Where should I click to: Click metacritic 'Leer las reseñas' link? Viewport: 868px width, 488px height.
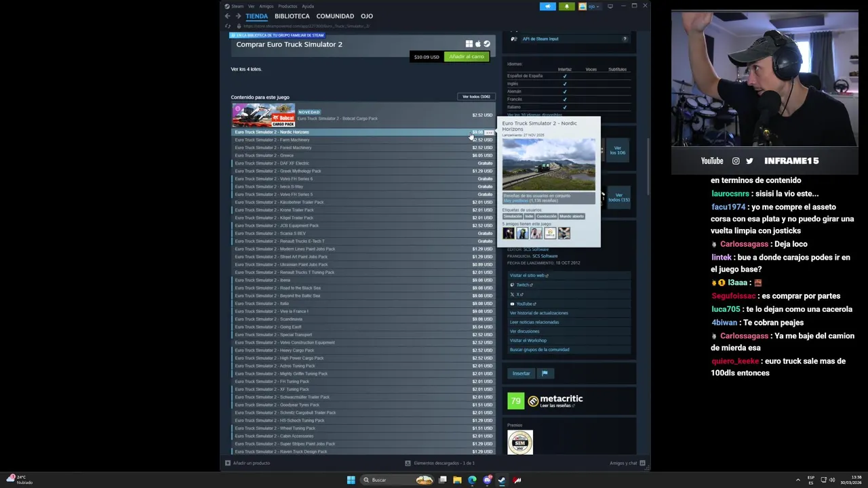557,406
